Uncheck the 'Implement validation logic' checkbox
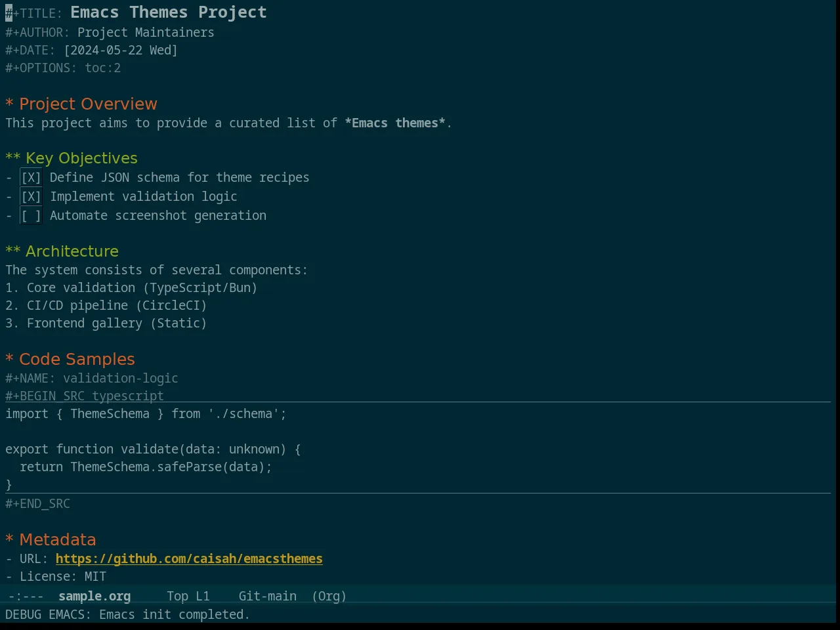 [x=31, y=197]
